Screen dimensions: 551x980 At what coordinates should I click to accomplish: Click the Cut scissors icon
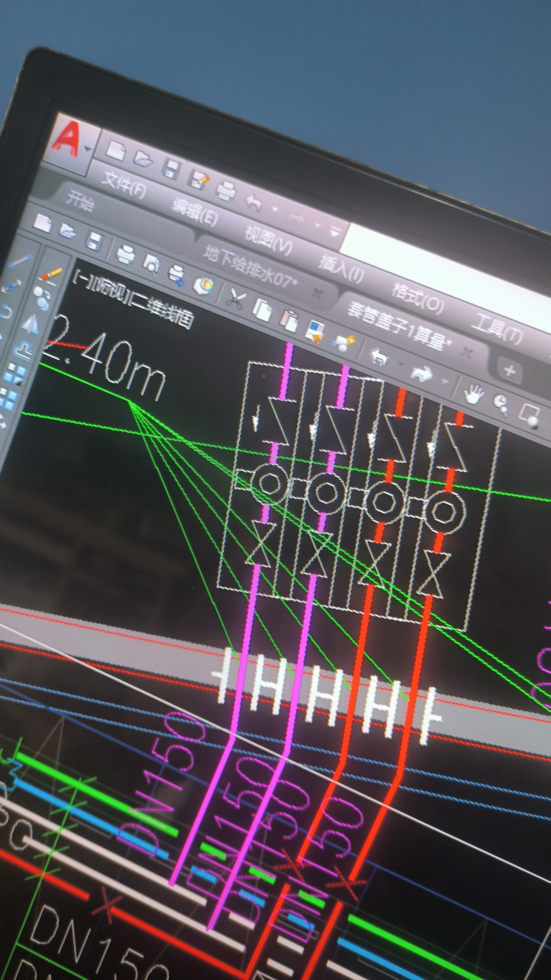click(236, 299)
